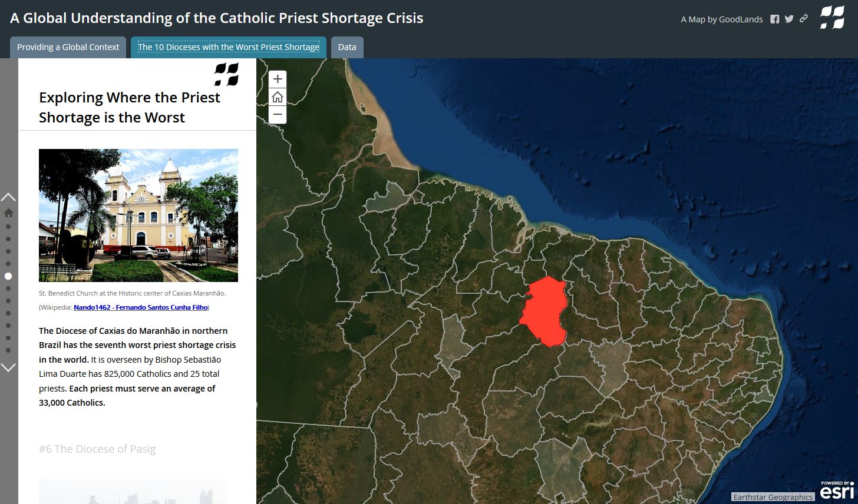Zoom in on the map with the plus icon

277,78
